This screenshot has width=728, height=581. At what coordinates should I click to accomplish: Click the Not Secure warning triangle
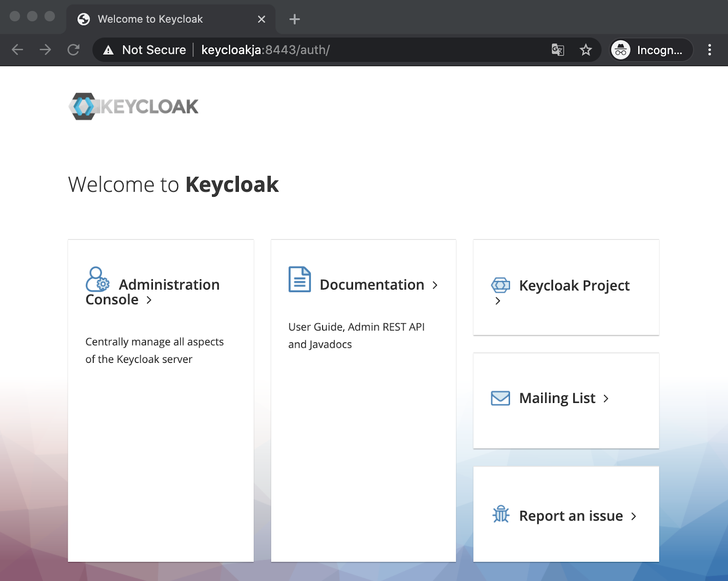[108, 50]
